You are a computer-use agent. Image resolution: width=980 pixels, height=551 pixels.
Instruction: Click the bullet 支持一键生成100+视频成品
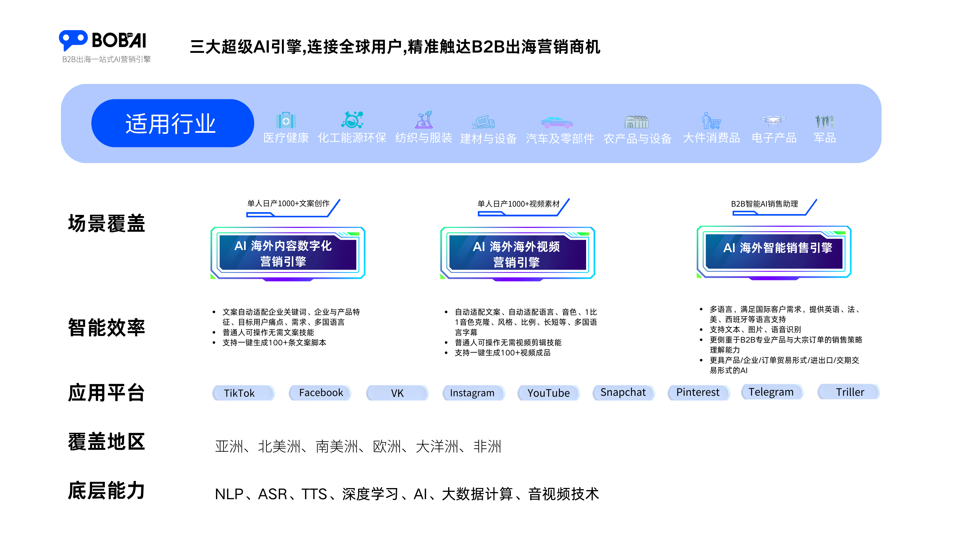pos(503,353)
